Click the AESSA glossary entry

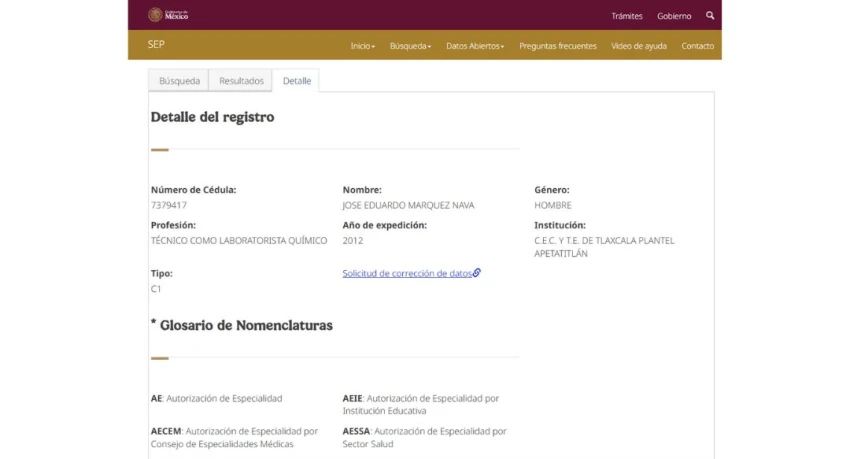point(424,438)
